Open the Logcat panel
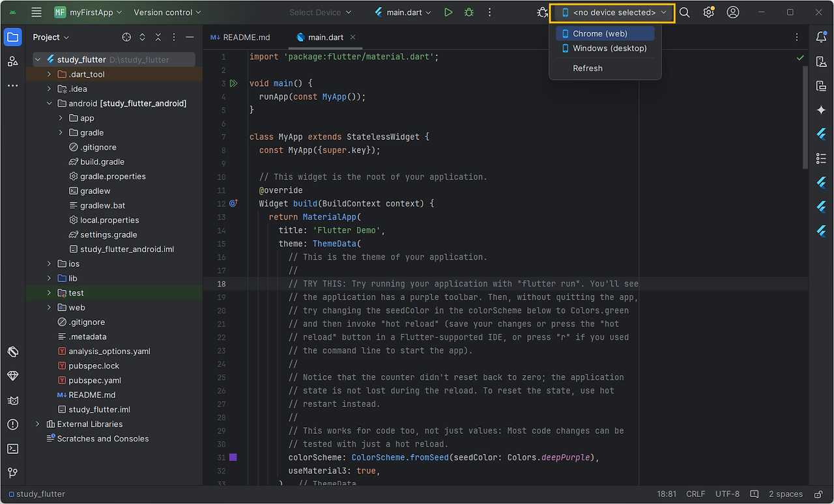The height and width of the screenshot is (504, 834). [13, 400]
